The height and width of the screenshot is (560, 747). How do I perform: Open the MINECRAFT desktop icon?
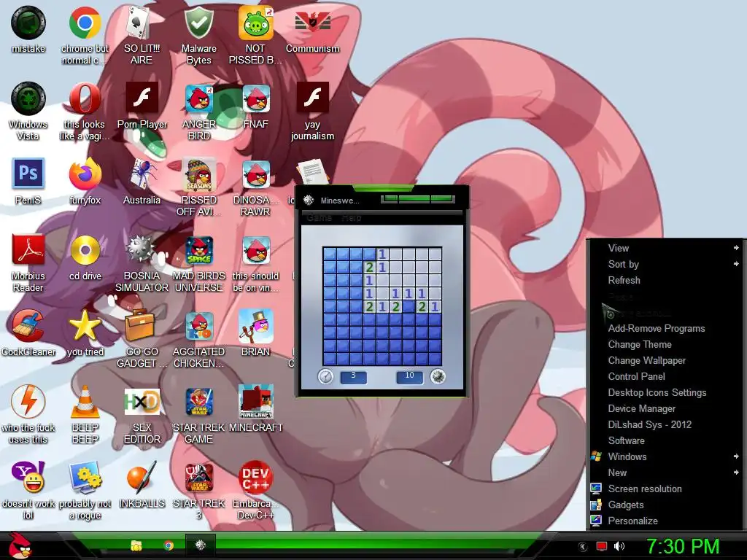click(x=256, y=402)
